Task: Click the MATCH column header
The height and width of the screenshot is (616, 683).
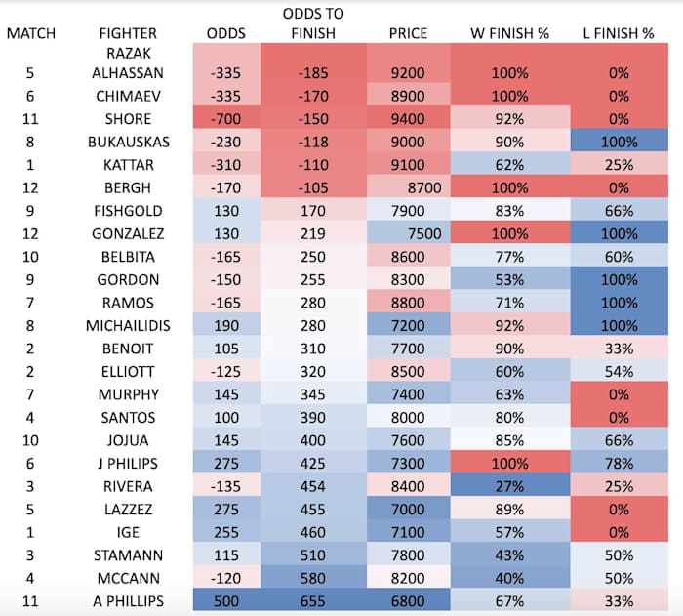Action: [x=31, y=33]
